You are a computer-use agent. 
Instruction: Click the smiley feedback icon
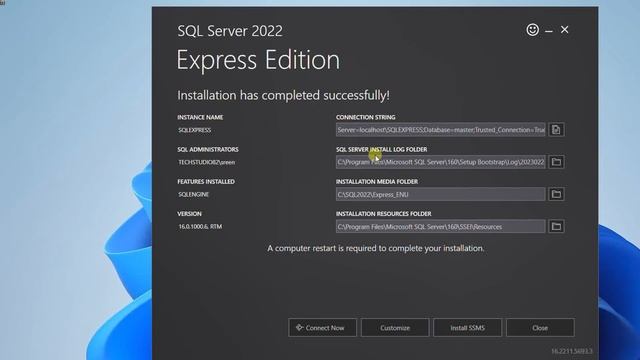pos(532,30)
